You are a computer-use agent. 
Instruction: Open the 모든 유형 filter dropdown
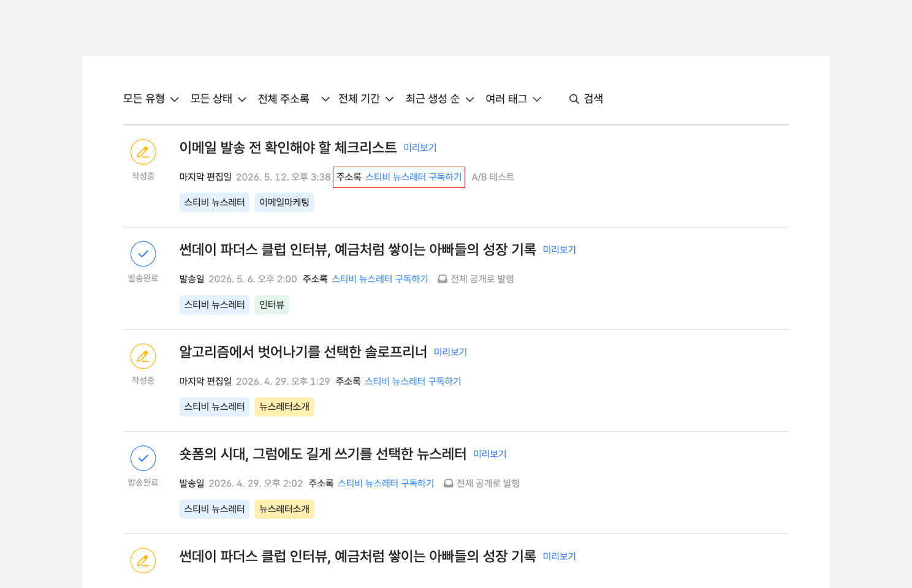151,99
